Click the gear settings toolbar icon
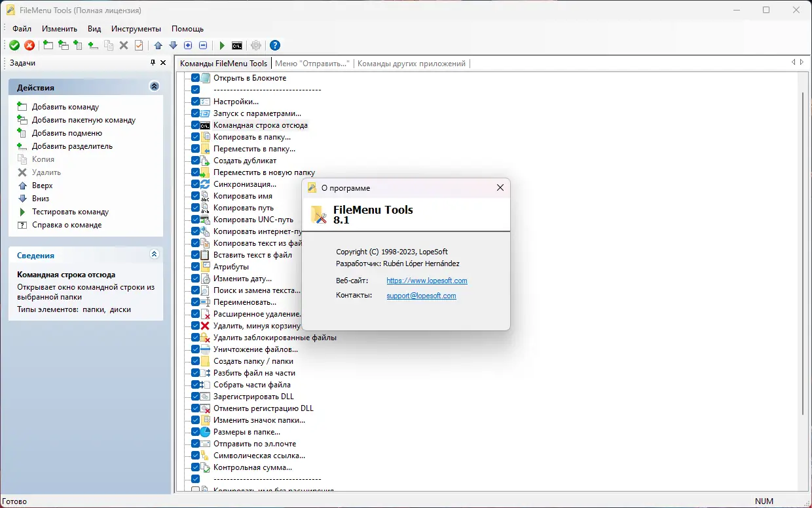The height and width of the screenshot is (508, 812). 256,45
